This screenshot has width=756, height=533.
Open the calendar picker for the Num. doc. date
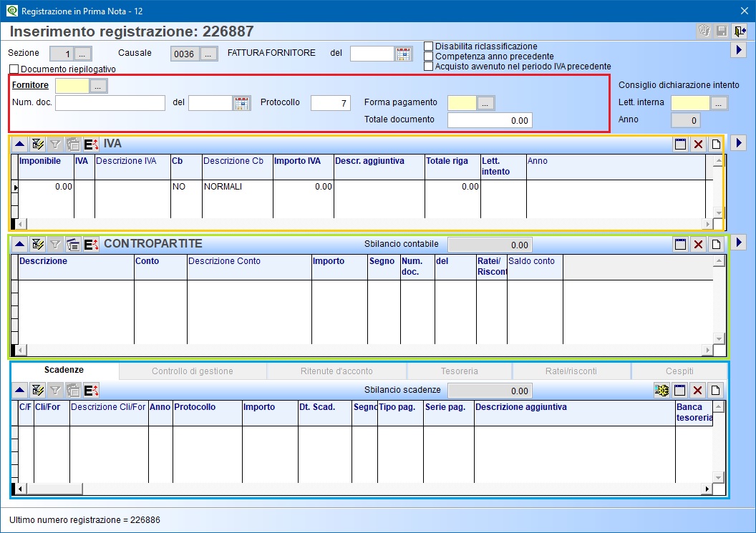click(241, 102)
